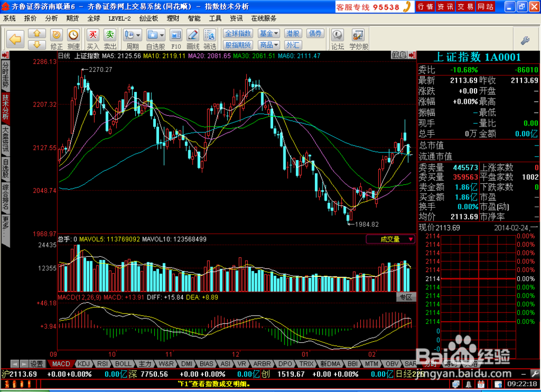Select the 分时走势 side tab
This screenshot has width=541, height=392.
[5, 75]
